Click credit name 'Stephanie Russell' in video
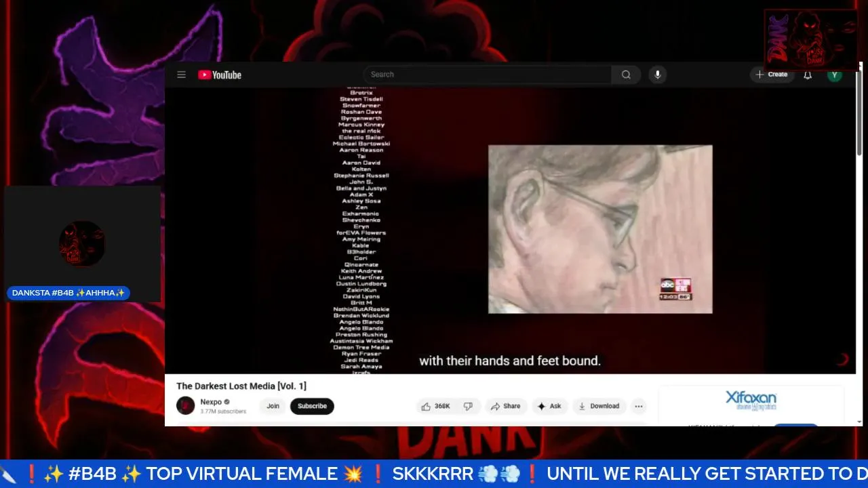This screenshot has height=488, width=868. pyautogui.click(x=361, y=176)
